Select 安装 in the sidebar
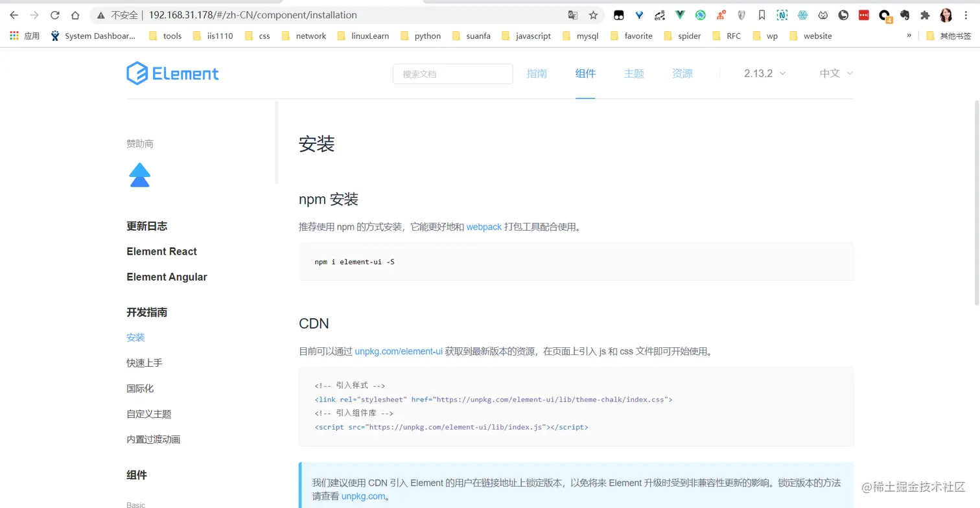Viewport: 980px width, 508px height. 135,338
